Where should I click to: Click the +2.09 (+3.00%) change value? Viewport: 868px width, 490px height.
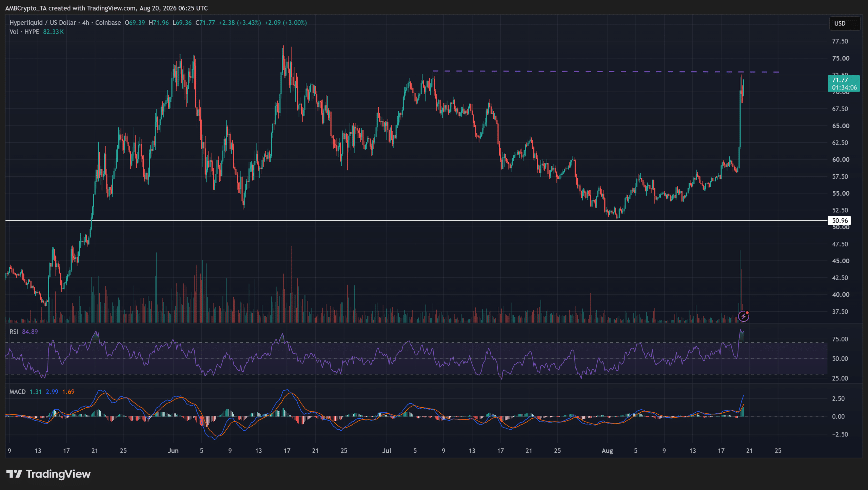[x=286, y=23]
